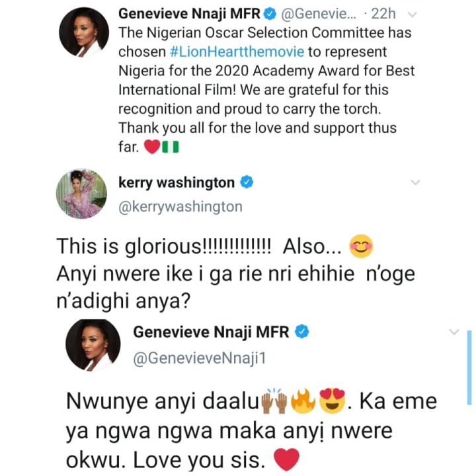The width and height of the screenshot is (476, 476).
Task: Click the Nigerian flag emoji
Action: click(171, 147)
